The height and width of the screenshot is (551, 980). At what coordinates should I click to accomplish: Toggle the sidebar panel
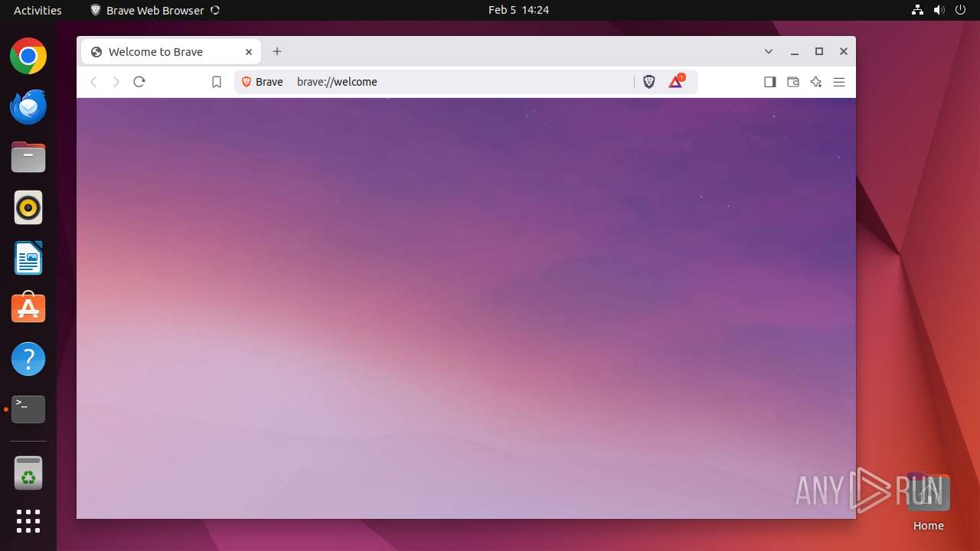(x=770, y=82)
